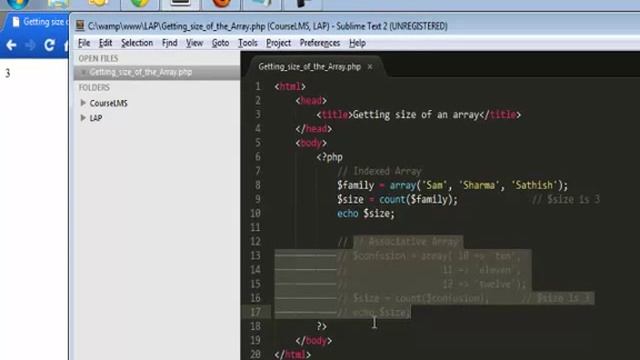Image resolution: width=640 pixels, height=360 pixels.
Task: Click line number 17 in gutter
Action: point(256,312)
